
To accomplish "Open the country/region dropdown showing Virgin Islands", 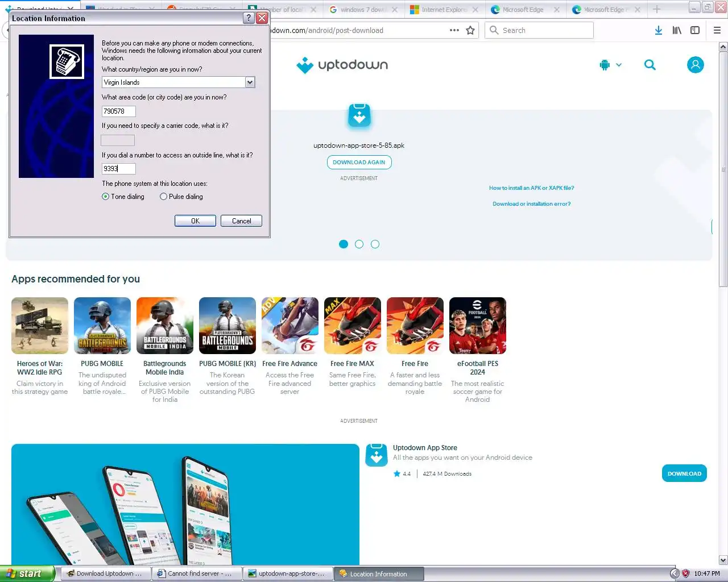I will [178, 82].
